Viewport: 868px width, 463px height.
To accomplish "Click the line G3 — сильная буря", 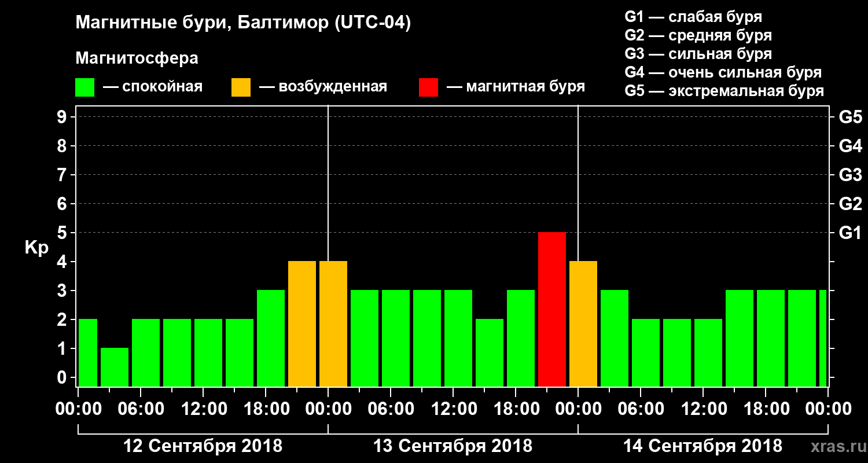I will tap(698, 54).
